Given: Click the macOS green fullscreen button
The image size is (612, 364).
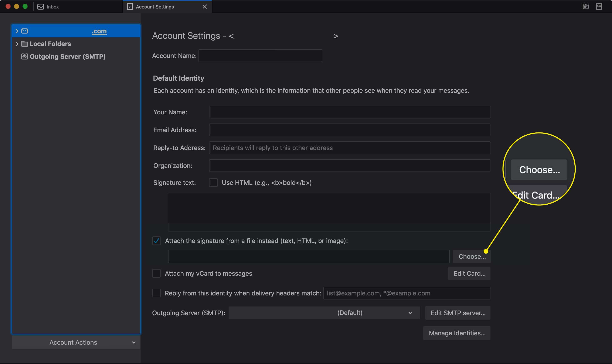Looking at the screenshot, I should 25,6.
